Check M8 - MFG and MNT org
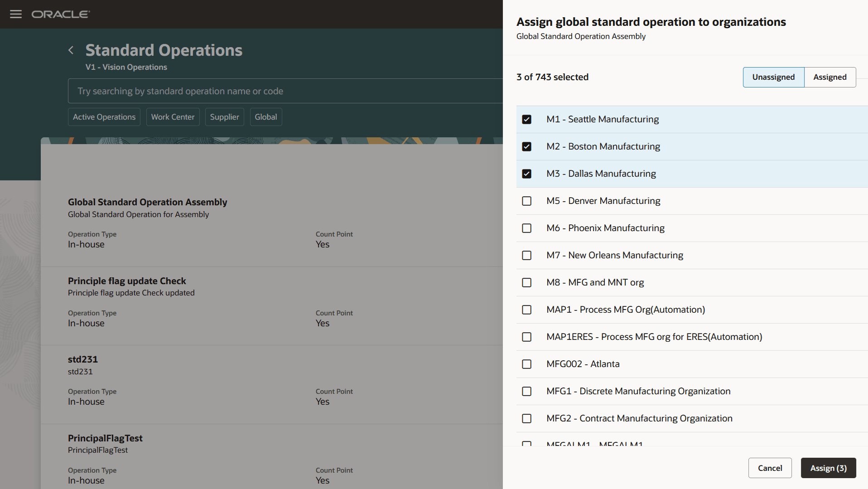The width and height of the screenshot is (868, 489). point(526,282)
